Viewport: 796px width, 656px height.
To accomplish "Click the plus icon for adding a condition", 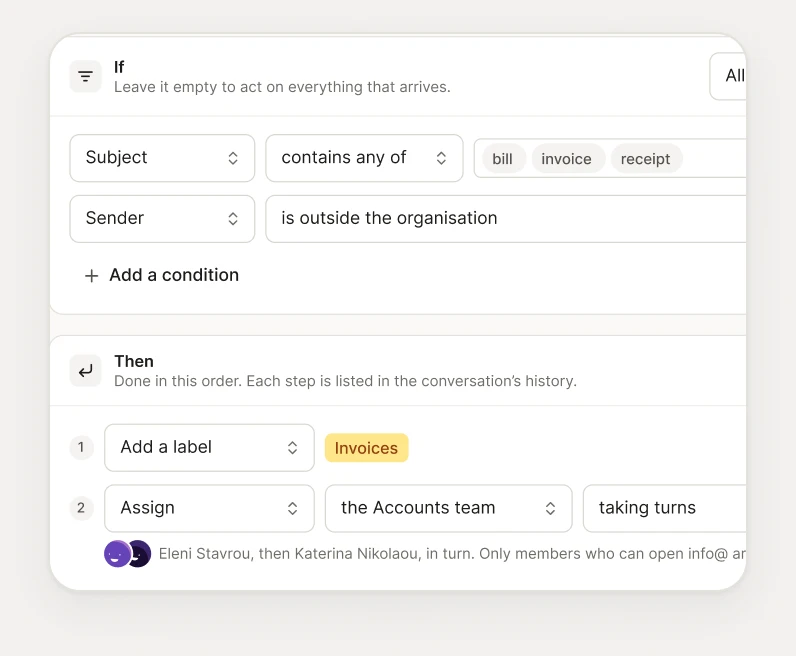I will coord(91,276).
